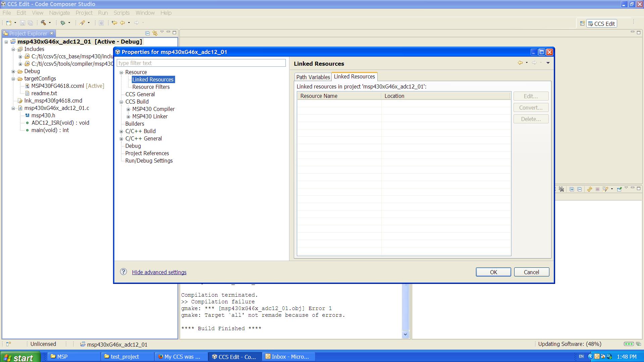Expand the Debug folder in Project Explorer

pos(13,71)
